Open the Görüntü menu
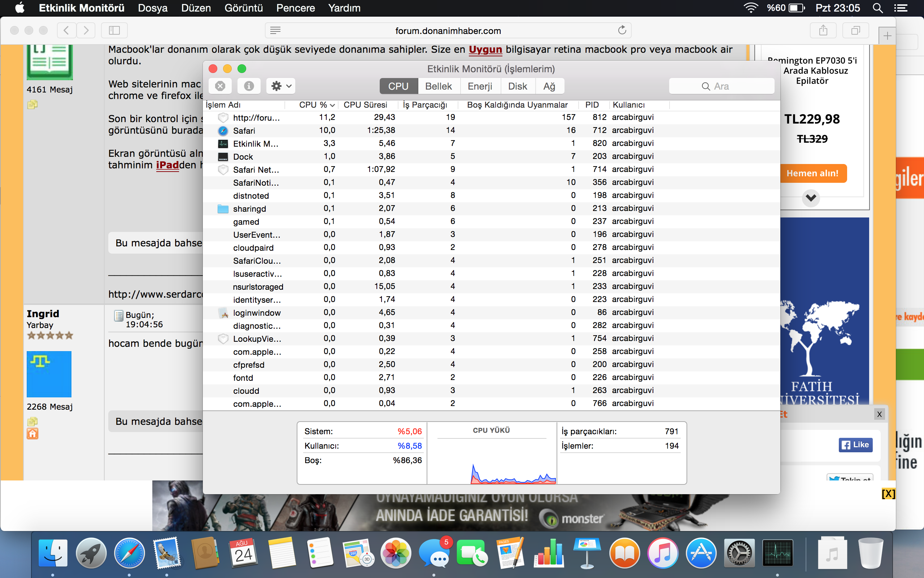Viewport: 924px width, 578px height. pyautogui.click(x=244, y=8)
